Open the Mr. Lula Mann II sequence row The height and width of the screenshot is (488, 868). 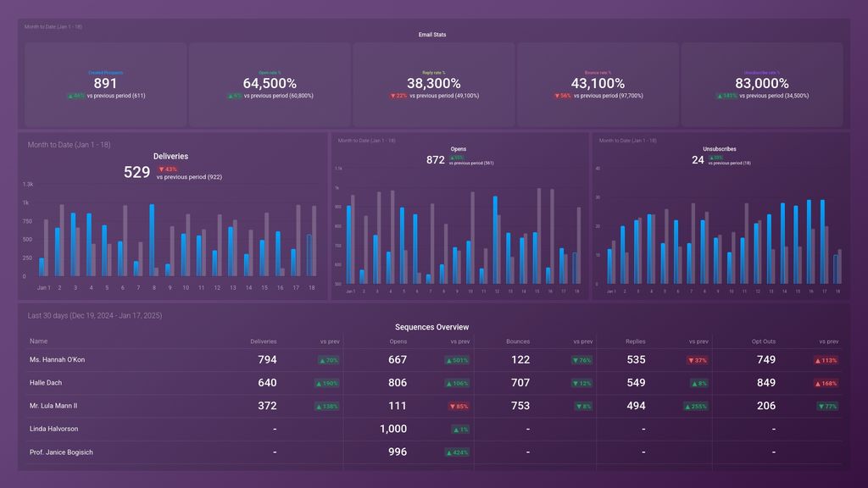[435, 406]
